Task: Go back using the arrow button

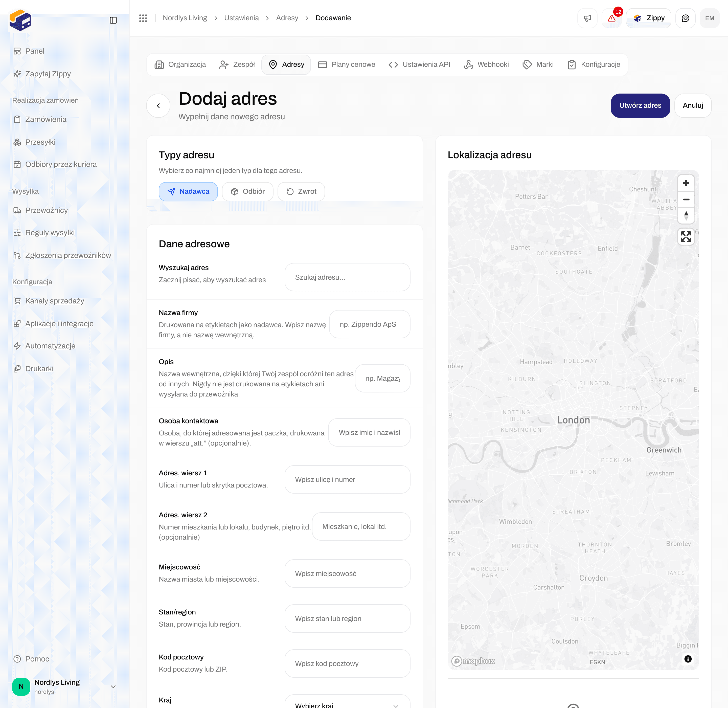Action: click(x=158, y=106)
